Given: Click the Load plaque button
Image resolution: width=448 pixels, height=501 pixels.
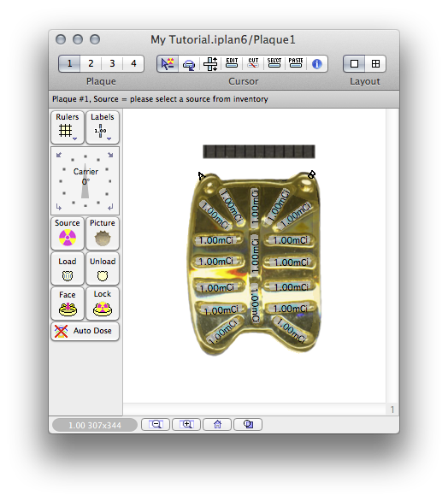Looking at the screenshot, I should click(68, 268).
